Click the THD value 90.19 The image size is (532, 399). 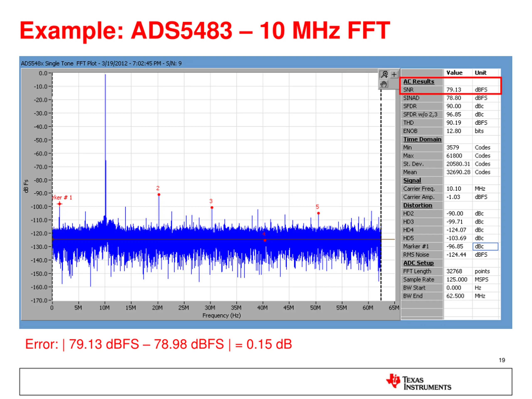pyautogui.click(x=454, y=123)
